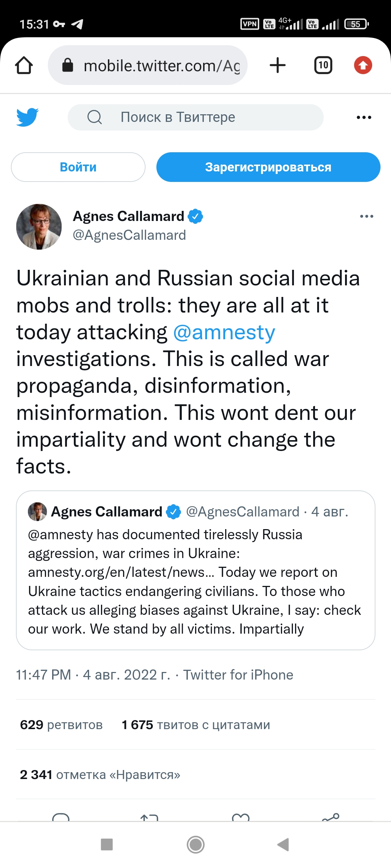391x868 pixels.
Task: Open the @amnesty mention link
Action: (224, 332)
